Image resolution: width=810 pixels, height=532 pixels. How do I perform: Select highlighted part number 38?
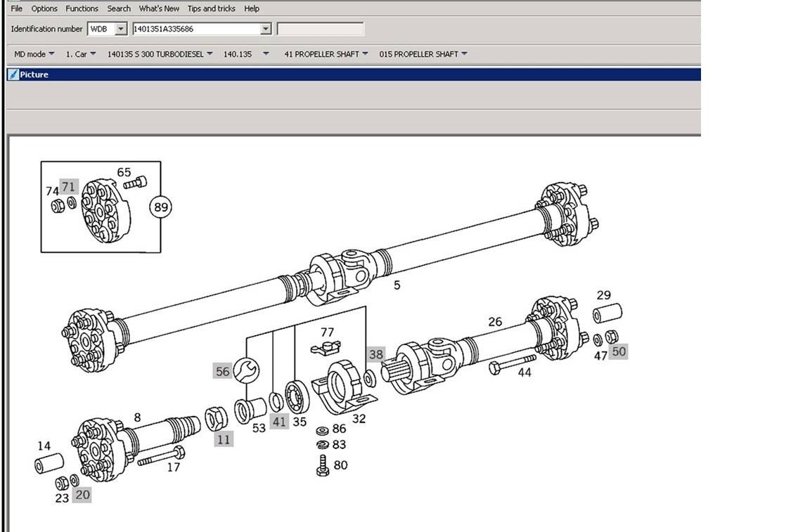[x=376, y=354]
